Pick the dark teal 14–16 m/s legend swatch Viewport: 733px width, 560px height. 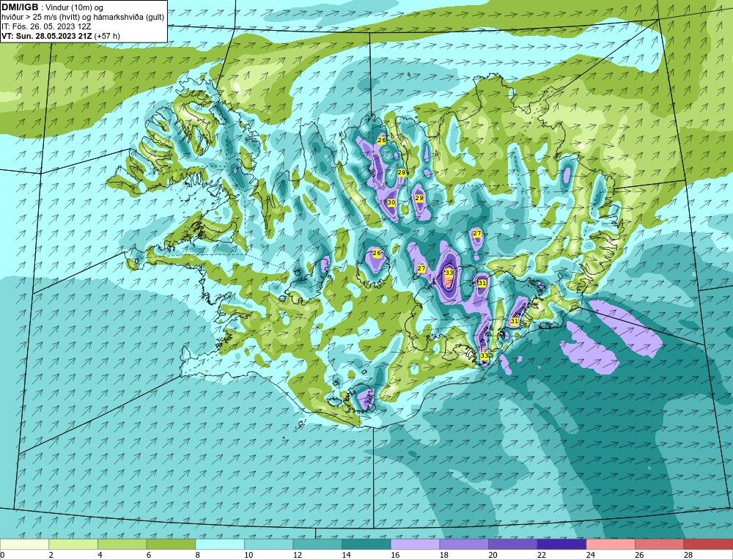tap(366, 545)
